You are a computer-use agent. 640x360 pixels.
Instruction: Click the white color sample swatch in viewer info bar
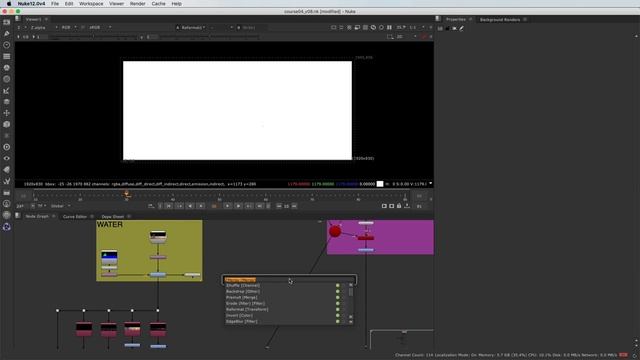tap(380, 184)
